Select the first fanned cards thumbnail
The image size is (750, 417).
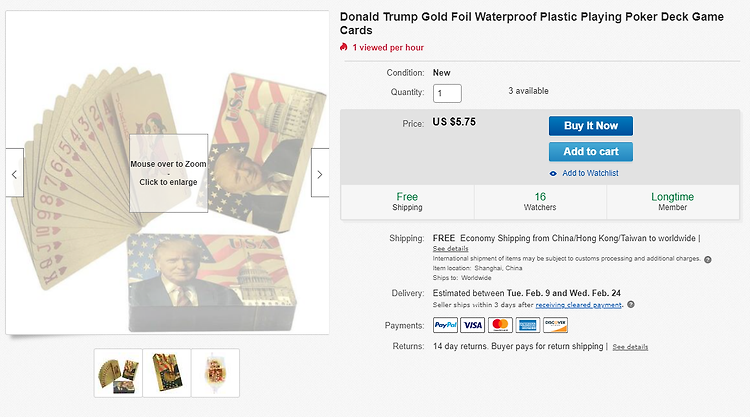click(x=118, y=373)
